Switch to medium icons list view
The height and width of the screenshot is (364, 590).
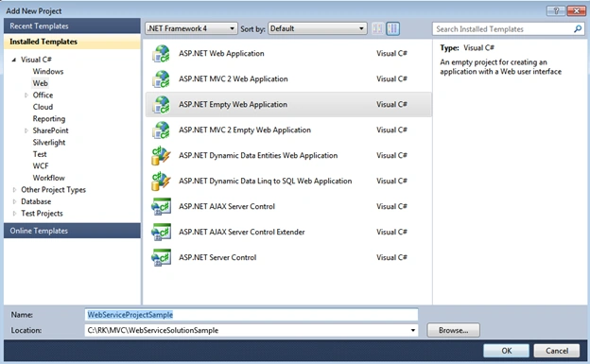pos(392,28)
